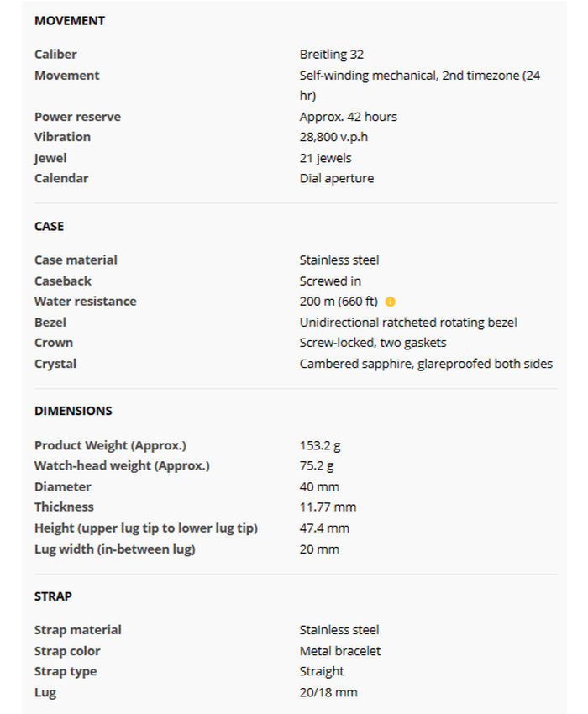Click the Power reserve label
Image resolution: width=588 pixels, height=714 pixels.
pos(77,117)
